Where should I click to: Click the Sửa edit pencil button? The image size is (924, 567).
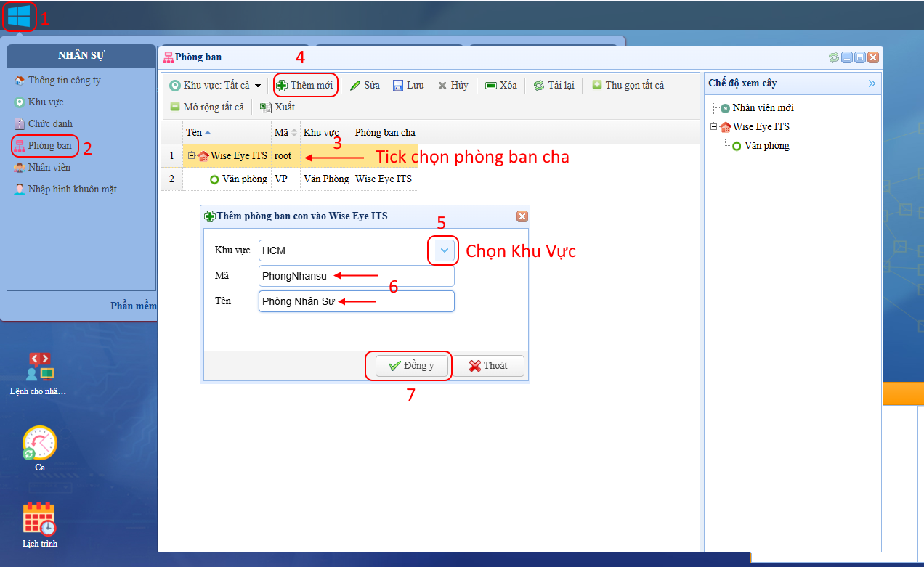coord(365,85)
